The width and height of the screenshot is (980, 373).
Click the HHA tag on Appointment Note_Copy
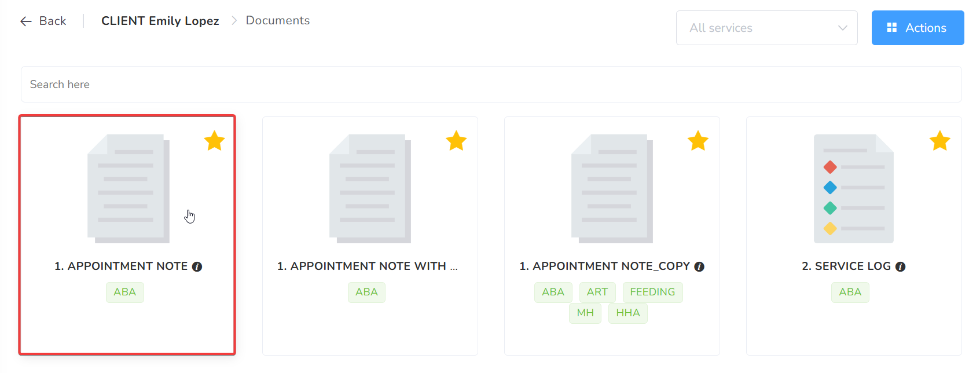click(627, 313)
